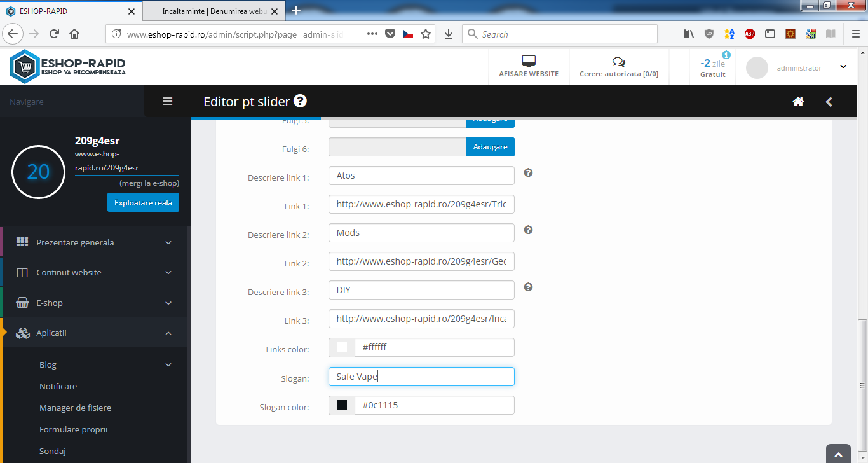Screen dimensions: 868x463
Task: Open Notificare menu item
Action: pyautogui.click(x=58, y=386)
